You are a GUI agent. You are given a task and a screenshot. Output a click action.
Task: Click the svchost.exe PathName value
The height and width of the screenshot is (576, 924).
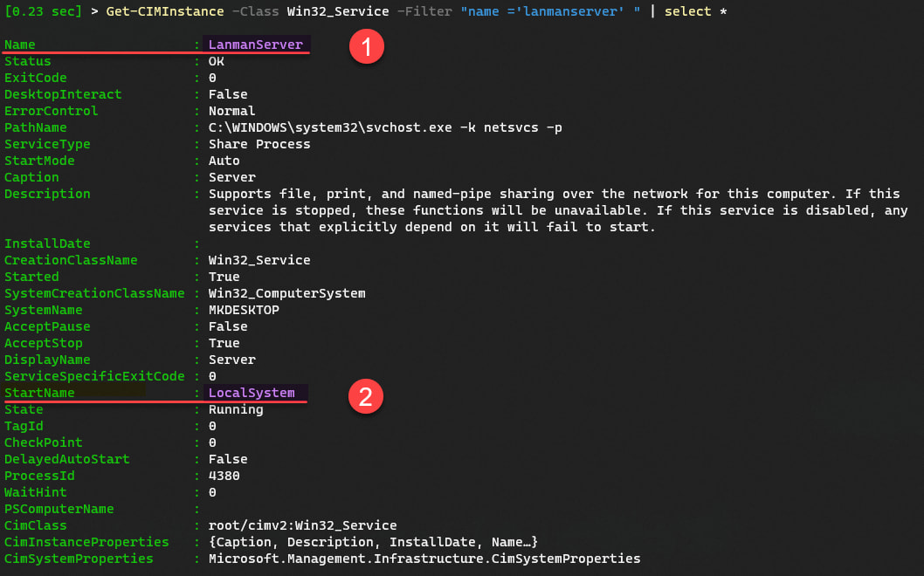[384, 127]
